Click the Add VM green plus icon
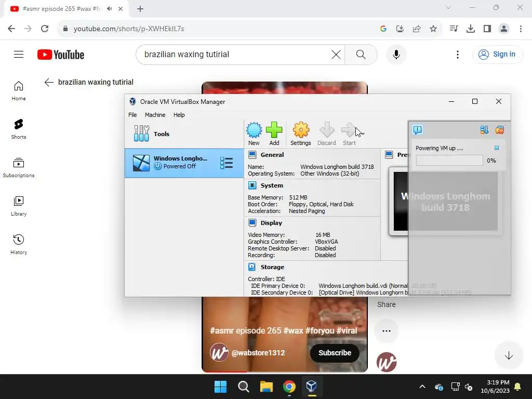532x399 pixels. click(274, 134)
